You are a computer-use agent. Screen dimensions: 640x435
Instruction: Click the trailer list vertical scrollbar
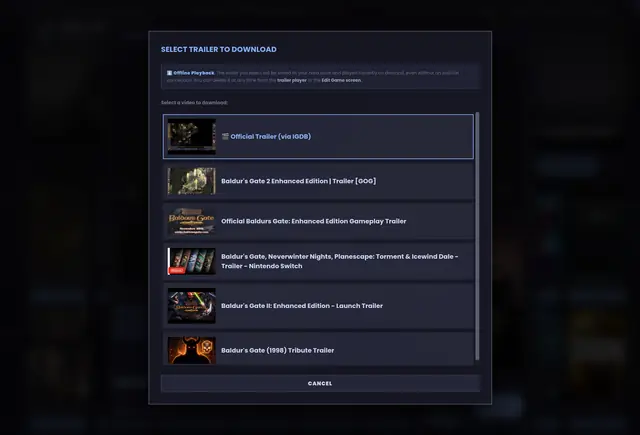[477, 236]
